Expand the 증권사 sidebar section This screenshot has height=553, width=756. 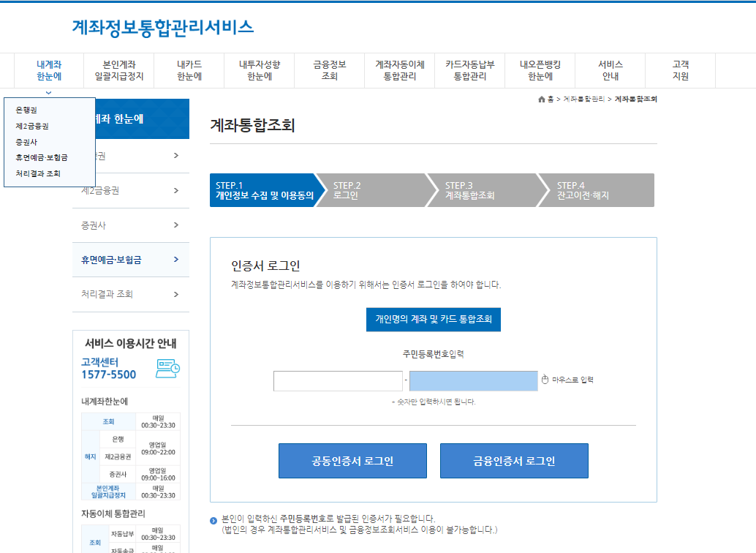tap(131, 225)
